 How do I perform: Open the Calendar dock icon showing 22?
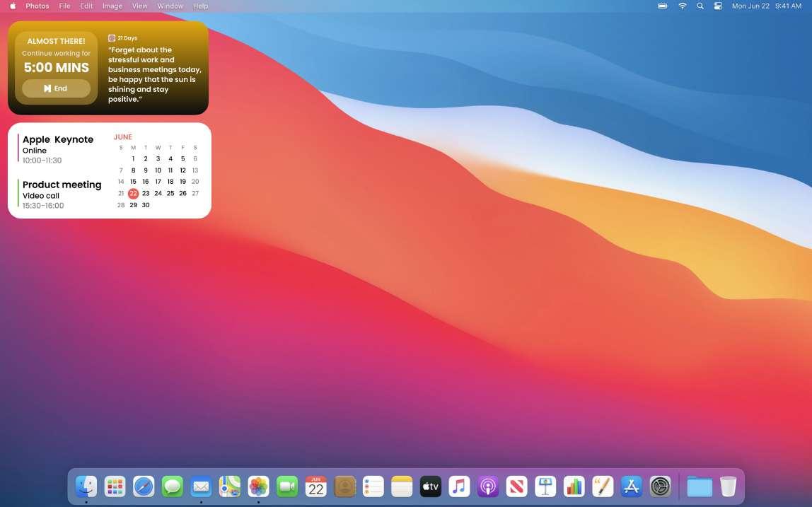[316, 486]
